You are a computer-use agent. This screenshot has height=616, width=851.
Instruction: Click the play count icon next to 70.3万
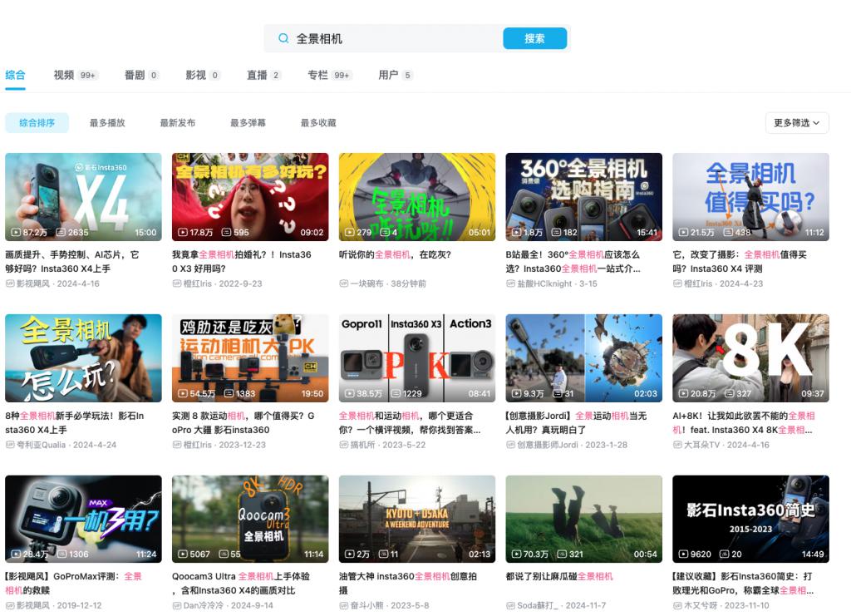pyautogui.click(x=517, y=554)
